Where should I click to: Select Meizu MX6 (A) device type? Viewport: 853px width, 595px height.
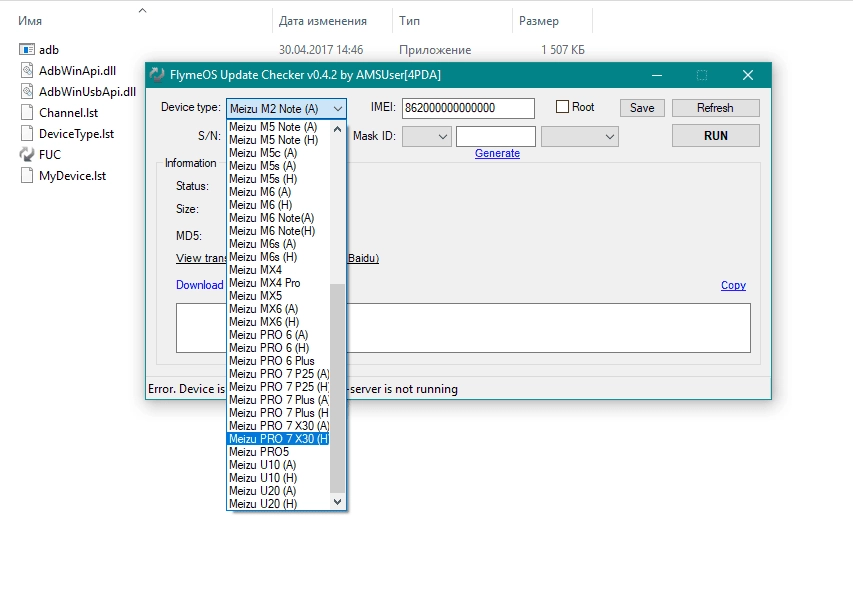278,309
